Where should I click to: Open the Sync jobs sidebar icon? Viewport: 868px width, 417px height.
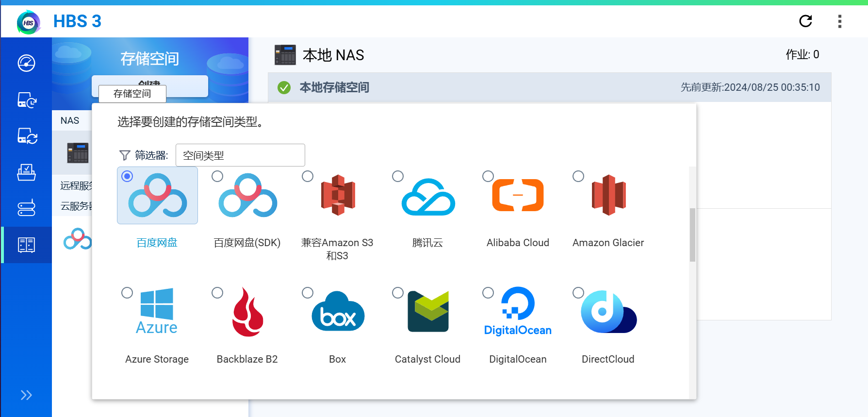click(26, 136)
